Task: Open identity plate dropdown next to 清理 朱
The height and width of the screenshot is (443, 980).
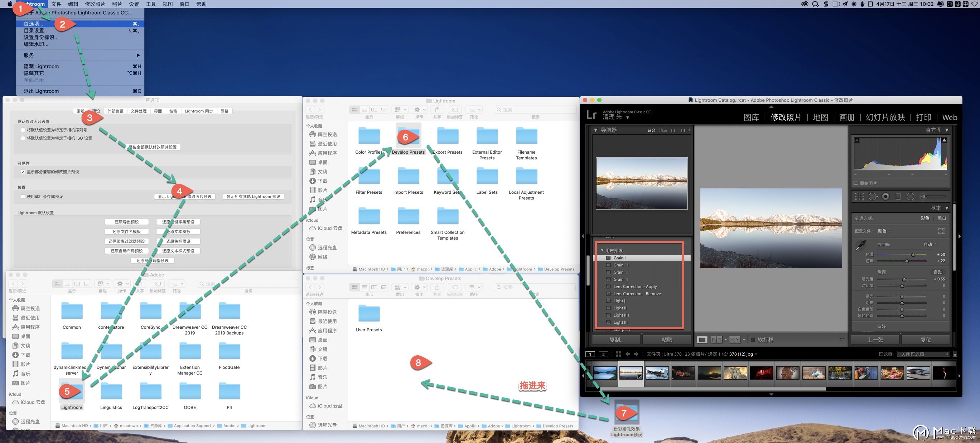Action: (627, 117)
